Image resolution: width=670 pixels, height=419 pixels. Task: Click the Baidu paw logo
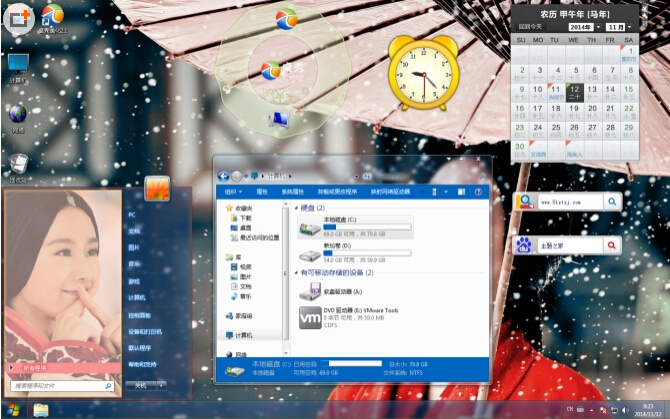[524, 245]
